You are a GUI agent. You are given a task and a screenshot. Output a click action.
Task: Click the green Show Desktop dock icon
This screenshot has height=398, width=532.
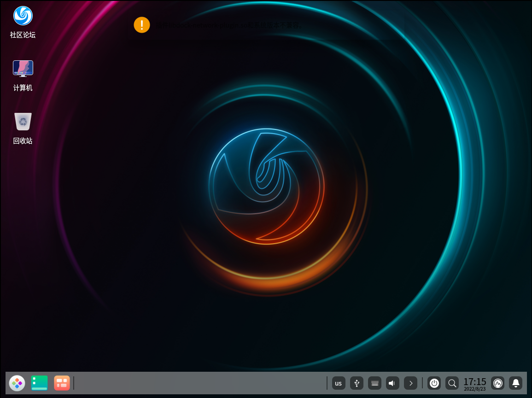[x=40, y=383]
